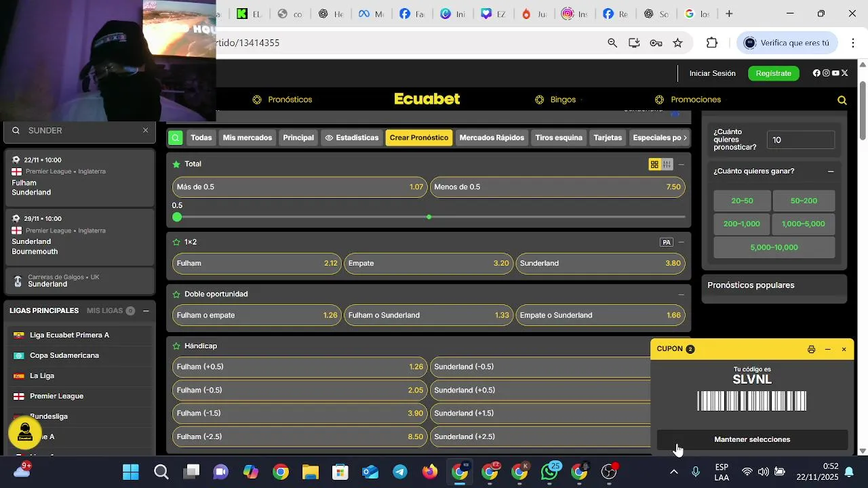868x488 pixels.
Task: Open Premier League in main leagues
Action: tap(79, 396)
